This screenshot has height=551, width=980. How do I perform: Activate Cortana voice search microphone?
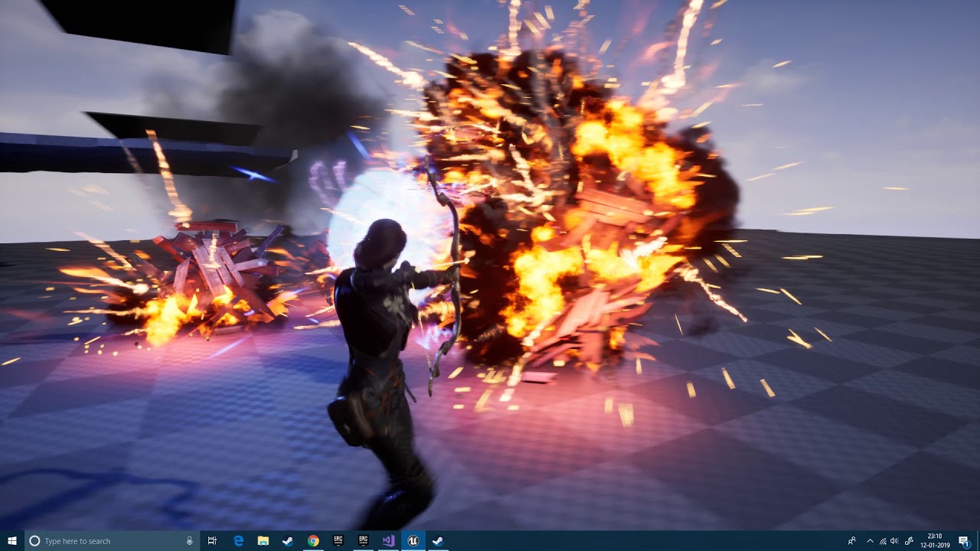pos(189,541)
